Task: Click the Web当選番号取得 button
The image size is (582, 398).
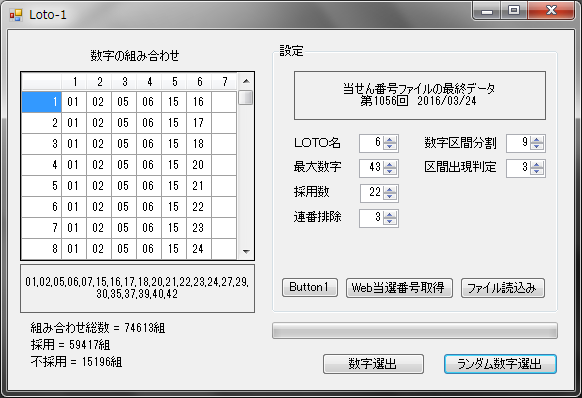Action: click(399, 288)
